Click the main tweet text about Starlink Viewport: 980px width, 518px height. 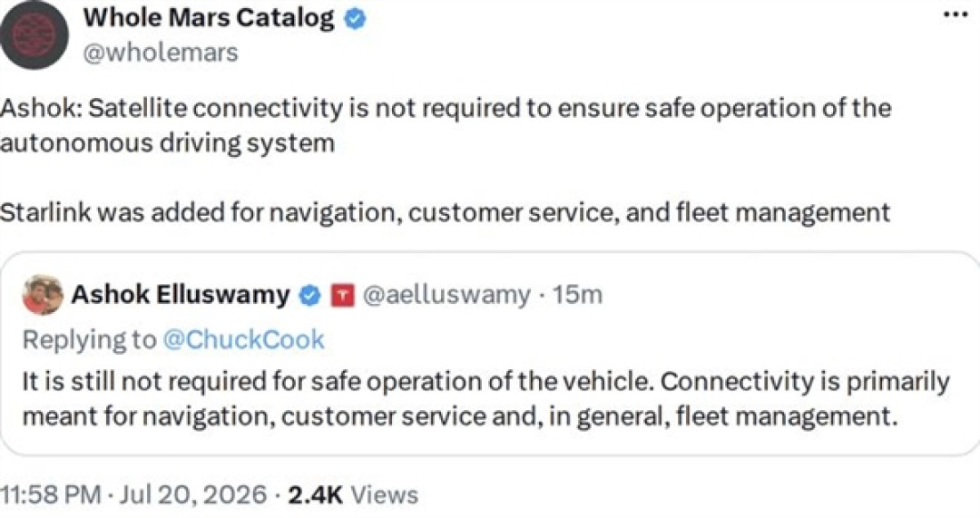coord(445,212)
